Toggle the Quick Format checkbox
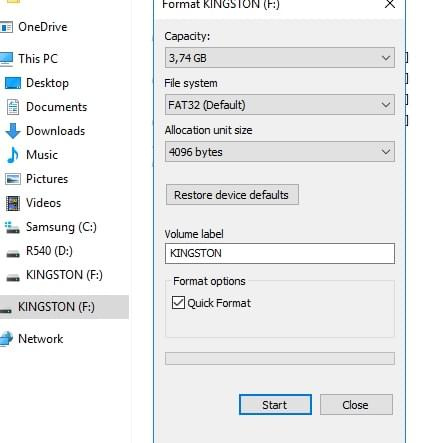 [178, 303]
